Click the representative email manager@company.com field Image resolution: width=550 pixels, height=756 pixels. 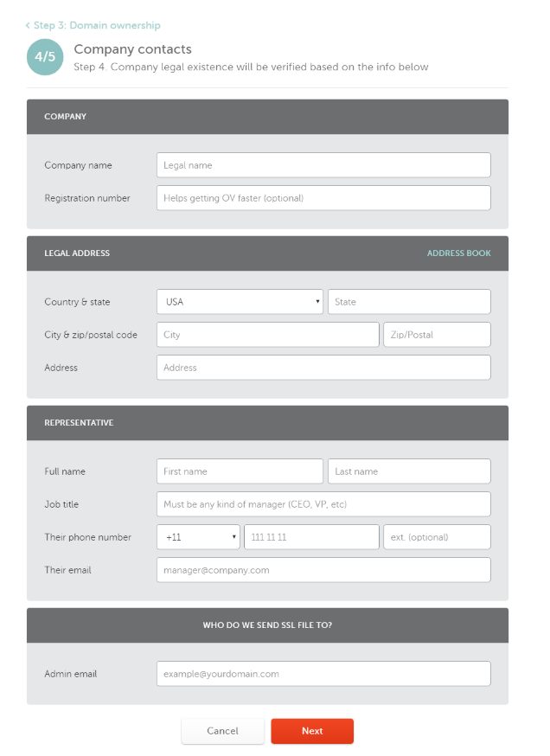[323, 570]
